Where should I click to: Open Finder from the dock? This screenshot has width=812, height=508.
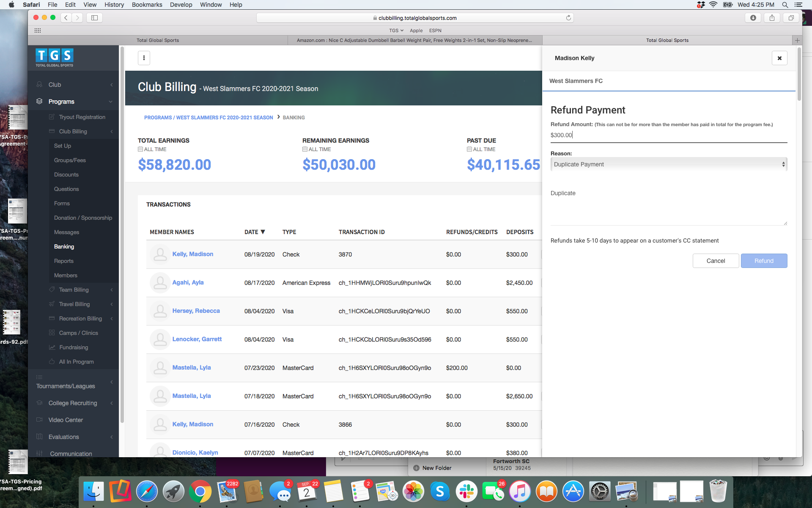(x=93, y=491)
